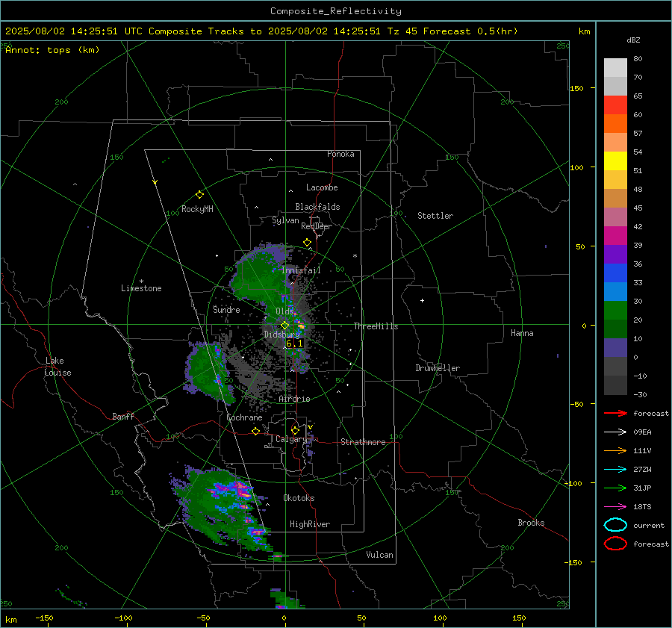This screenshot has width=672, height=628.
Task: Click the Sundre town label
Action: (226, 310)
